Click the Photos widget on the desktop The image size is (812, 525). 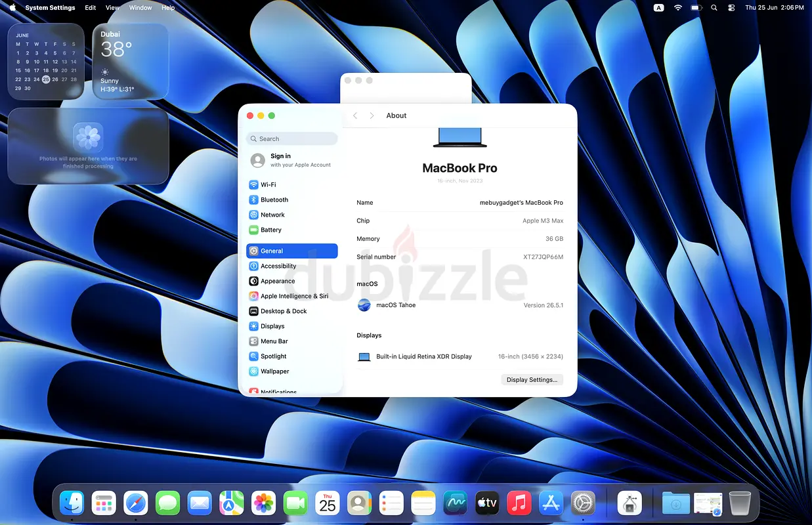(x=89, y=146)
